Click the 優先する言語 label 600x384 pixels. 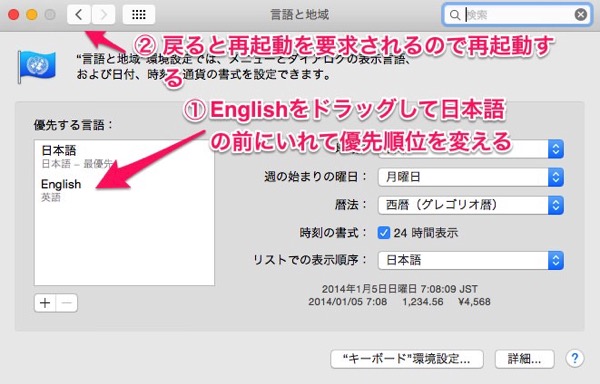pos(73,125)
